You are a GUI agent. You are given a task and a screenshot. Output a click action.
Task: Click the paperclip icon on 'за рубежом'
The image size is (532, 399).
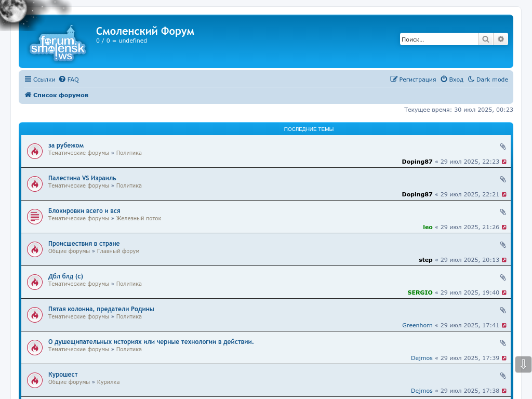click(503, 147)
